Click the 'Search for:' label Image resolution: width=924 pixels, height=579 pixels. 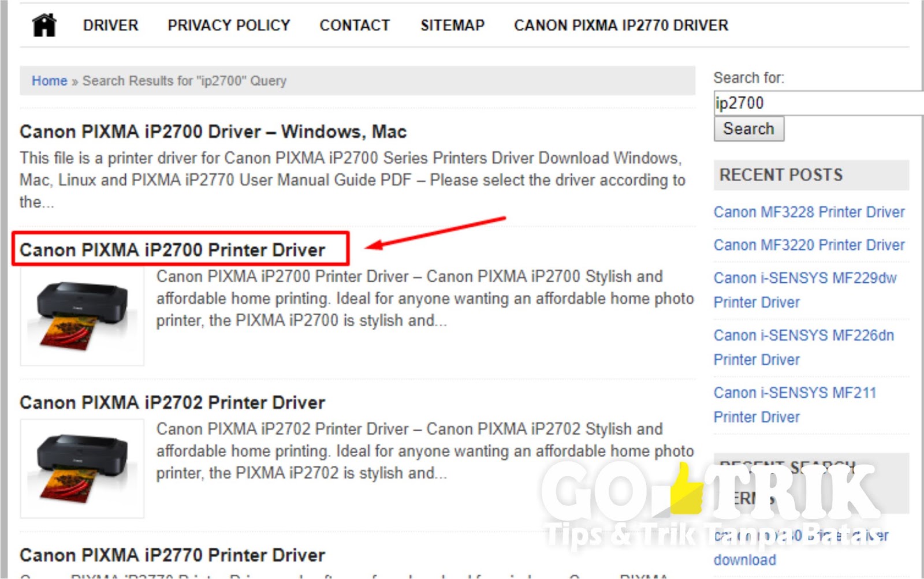click(748, 78)
